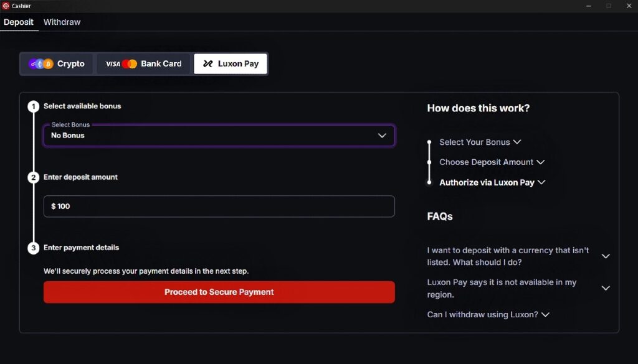Select the Luxon Pay payment method
This screenshot has width=638, height=364.
[x=231, y=63]
